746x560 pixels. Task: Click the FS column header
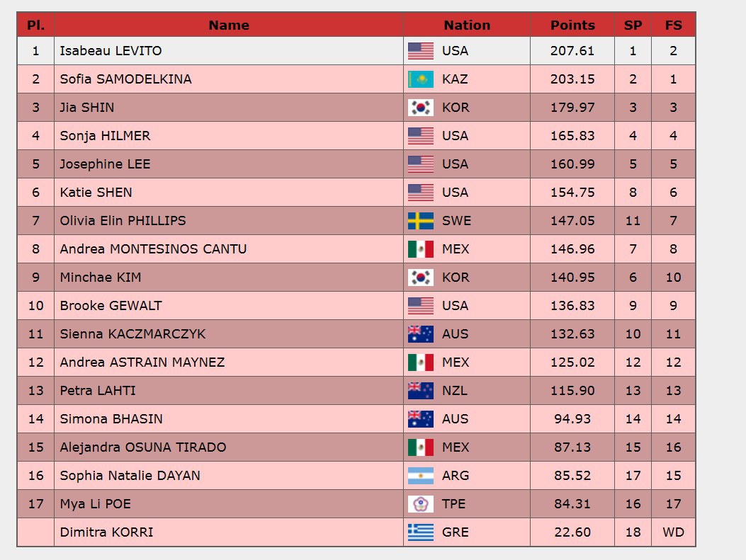[673, 25]
